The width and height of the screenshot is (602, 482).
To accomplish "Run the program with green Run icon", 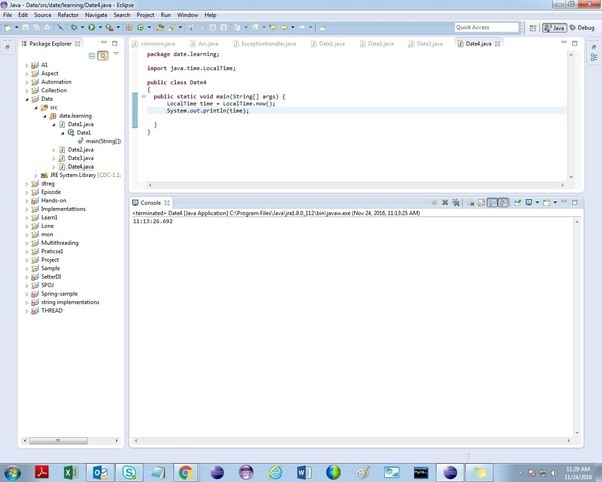I will pyautogui.click(x=91, y=27).
